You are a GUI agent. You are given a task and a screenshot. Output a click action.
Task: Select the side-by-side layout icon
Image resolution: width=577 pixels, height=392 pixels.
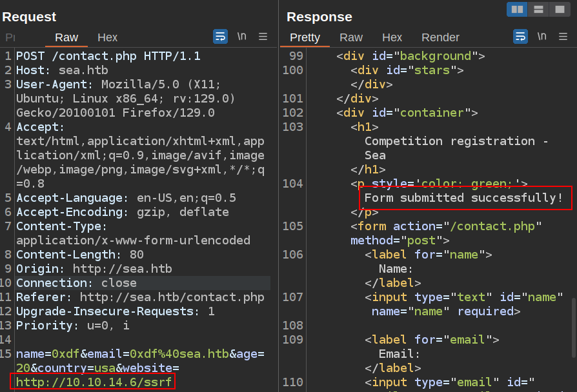(x=516, y=9)
